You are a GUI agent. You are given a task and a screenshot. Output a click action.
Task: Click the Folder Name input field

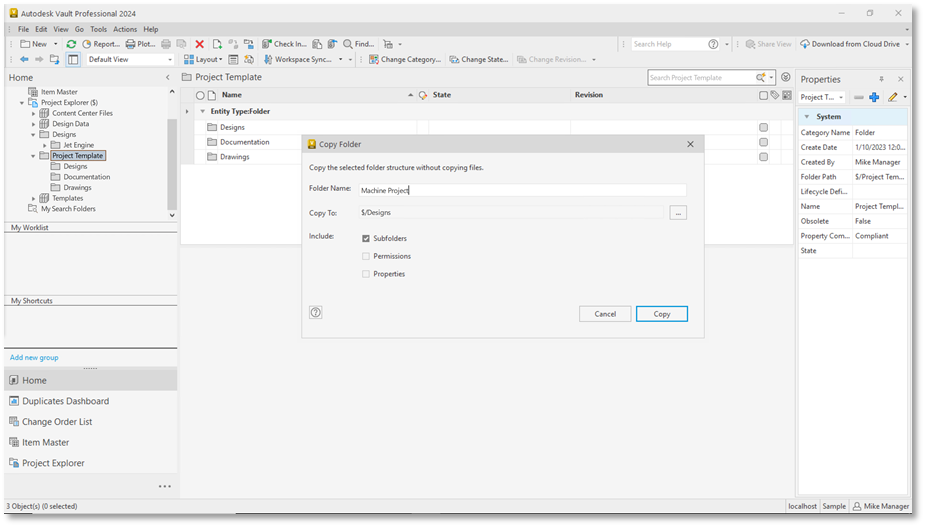coord(523,190)
